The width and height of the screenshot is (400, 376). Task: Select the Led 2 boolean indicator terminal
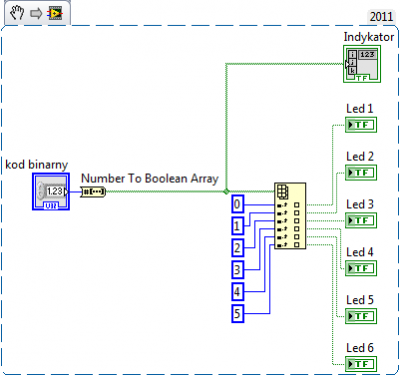click(361, 173)
